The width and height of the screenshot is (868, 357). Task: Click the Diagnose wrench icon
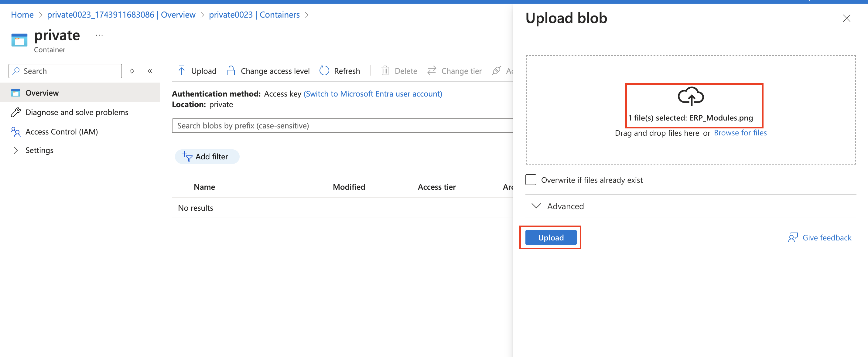[x=15, y=112]
